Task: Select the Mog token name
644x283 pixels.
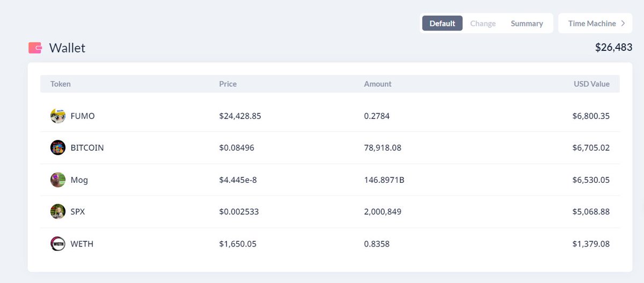Action: (x=79, y=180)
